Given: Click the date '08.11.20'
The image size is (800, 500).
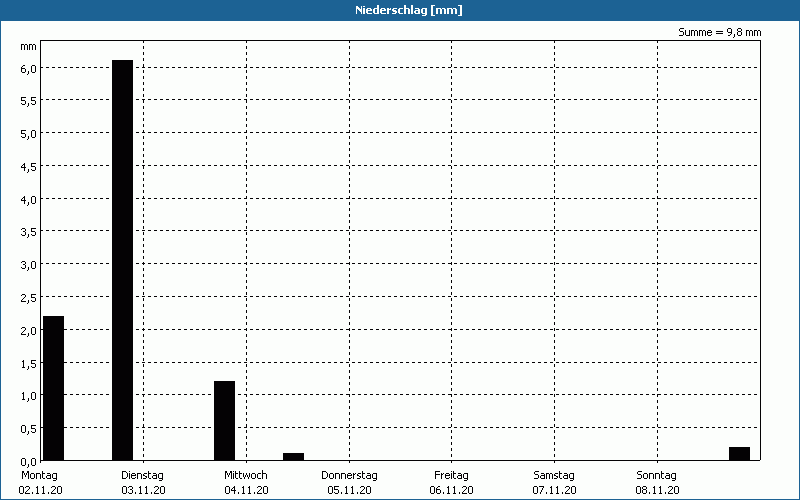Looking at the screenshot, I should [x=658, y=490].
